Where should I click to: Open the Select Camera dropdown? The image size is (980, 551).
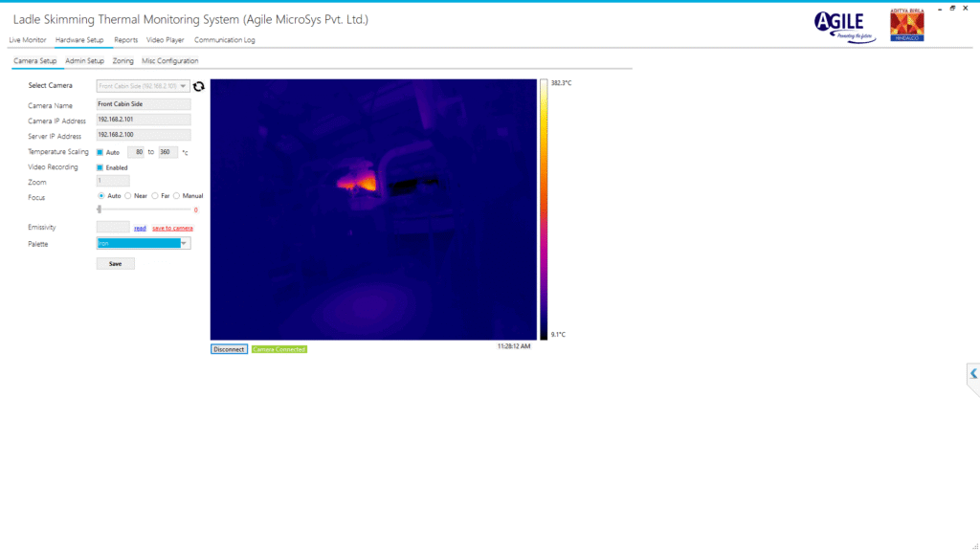click(144, 86)
